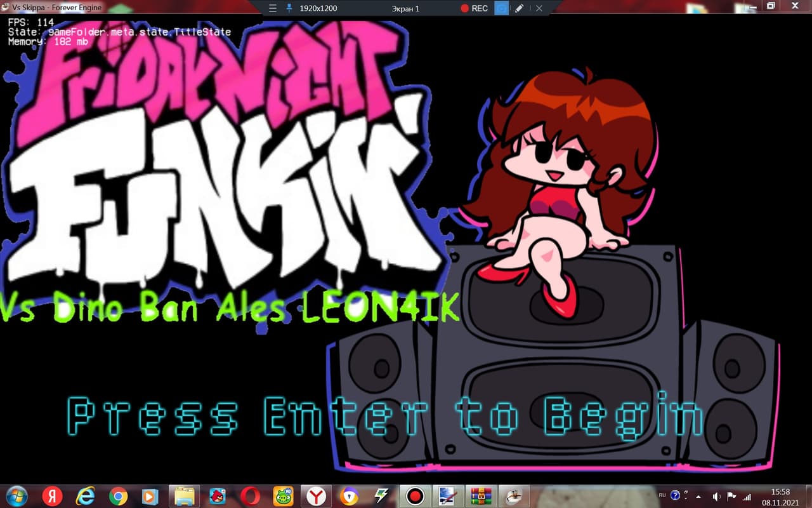Minimize the Vs Skippa window
Screen dimensions: 812x508
click(753, 6)
